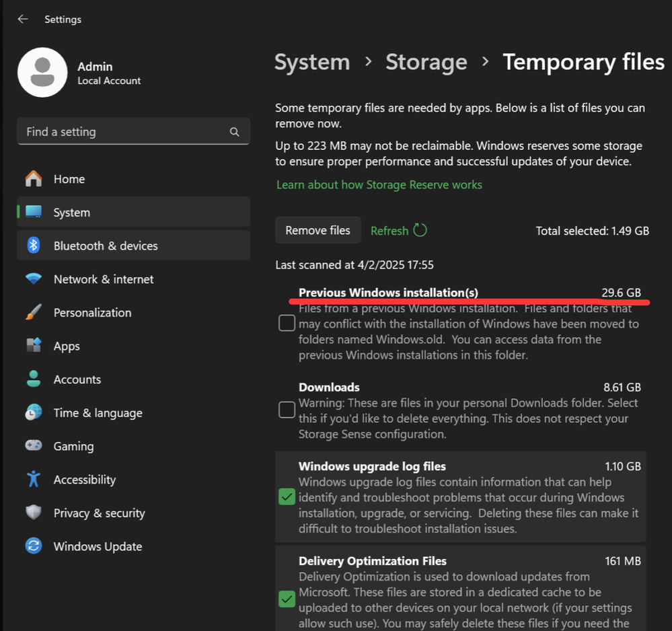The height and width of the screenshot is (631, 672).
Task: Open Network & internet Wi-Fi icon
Action: [x=34, y=279]
